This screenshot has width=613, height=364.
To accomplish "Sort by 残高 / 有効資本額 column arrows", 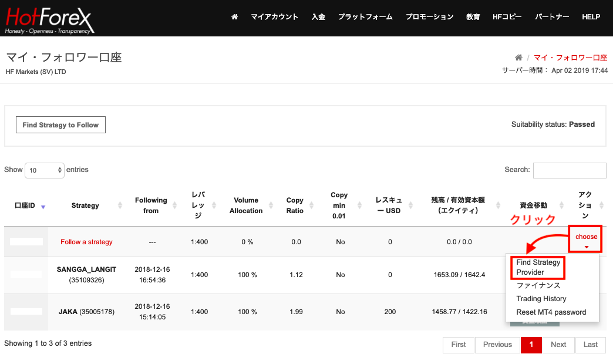I will (x=498, y=205).
